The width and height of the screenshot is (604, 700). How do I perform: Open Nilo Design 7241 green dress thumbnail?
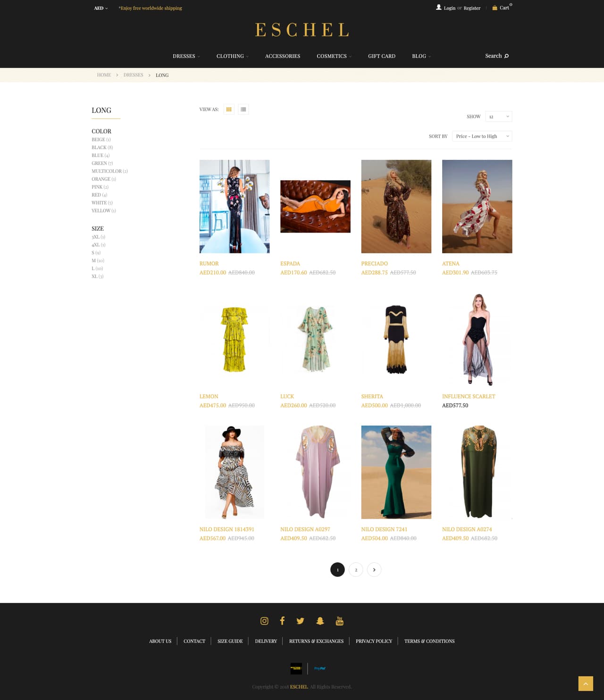tap(396, 472)
